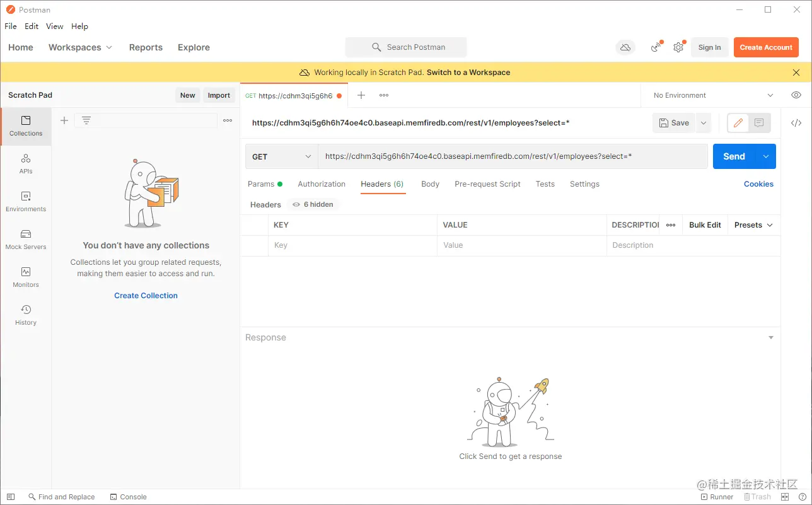Click the Bulk Edit button
Viewport: 812px width, 505px height.
(x=705, y=225)
